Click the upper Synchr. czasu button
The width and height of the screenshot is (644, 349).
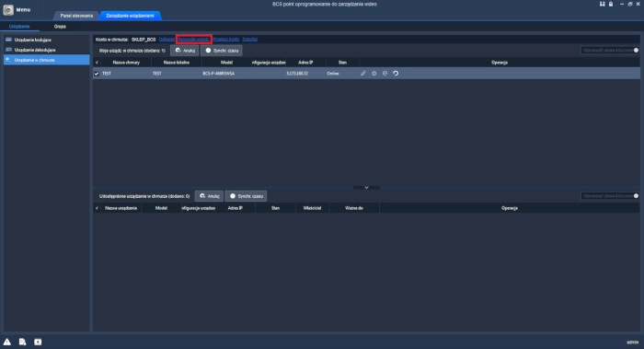[222, 51]
